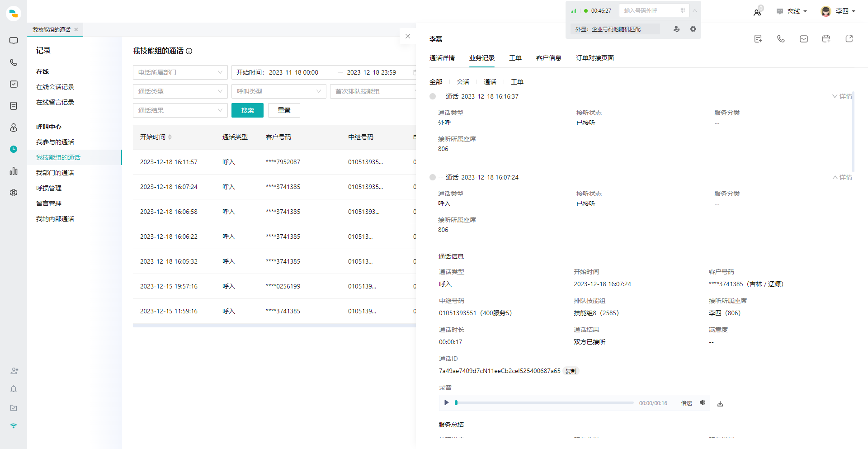This screenshot has width=868, height=449.
Task: Select the 2023-12-18 16:11:57 call row
Action: [274, 162]
